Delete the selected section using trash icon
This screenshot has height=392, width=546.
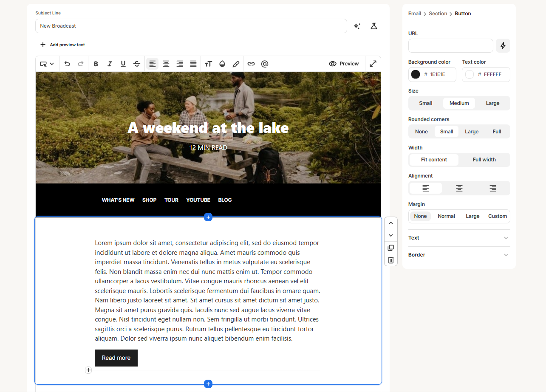390,260
